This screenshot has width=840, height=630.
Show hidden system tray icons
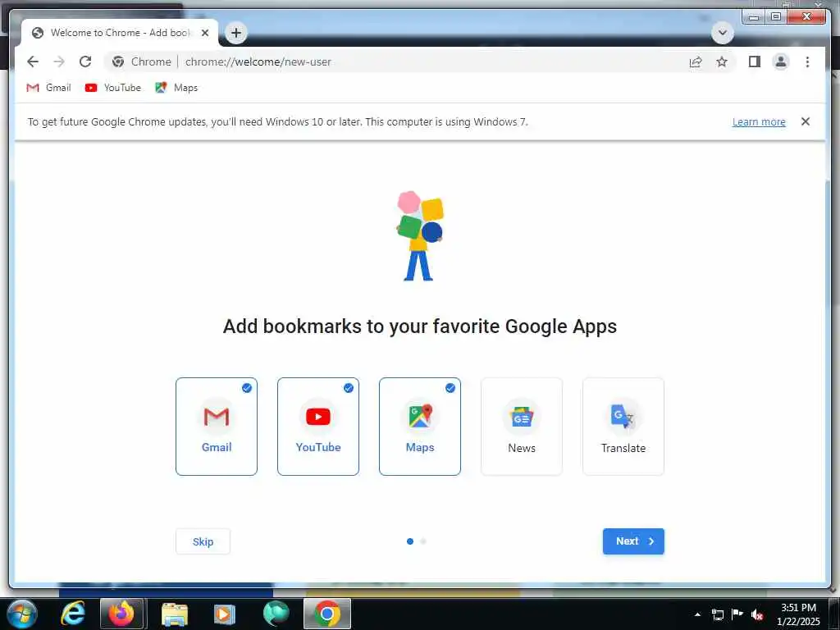click(x=697, y=614)
